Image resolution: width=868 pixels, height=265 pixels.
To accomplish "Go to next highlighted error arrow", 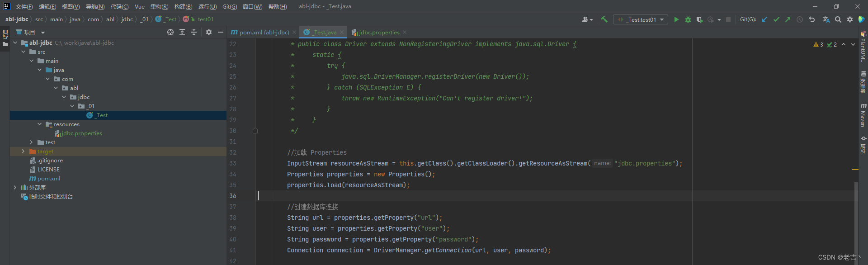I will [853, 44].
